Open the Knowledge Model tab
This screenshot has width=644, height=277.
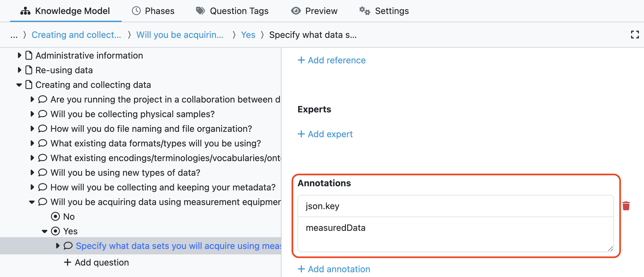pos(65,11)
